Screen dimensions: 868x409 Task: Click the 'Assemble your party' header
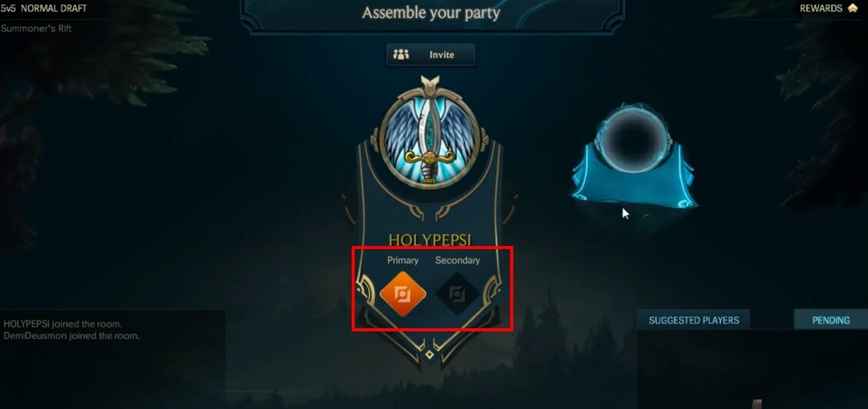coord(431,13)
